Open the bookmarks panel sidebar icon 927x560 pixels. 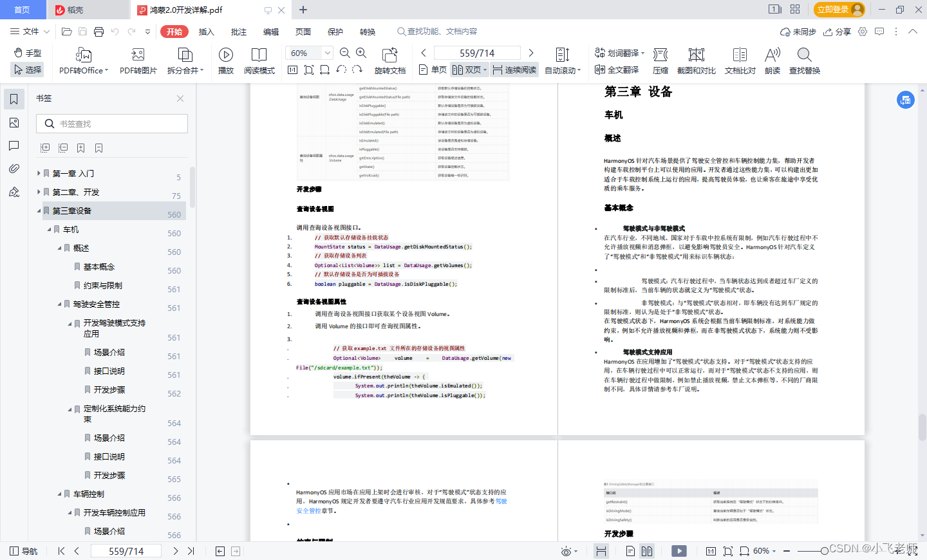click(x=14, y=99)
